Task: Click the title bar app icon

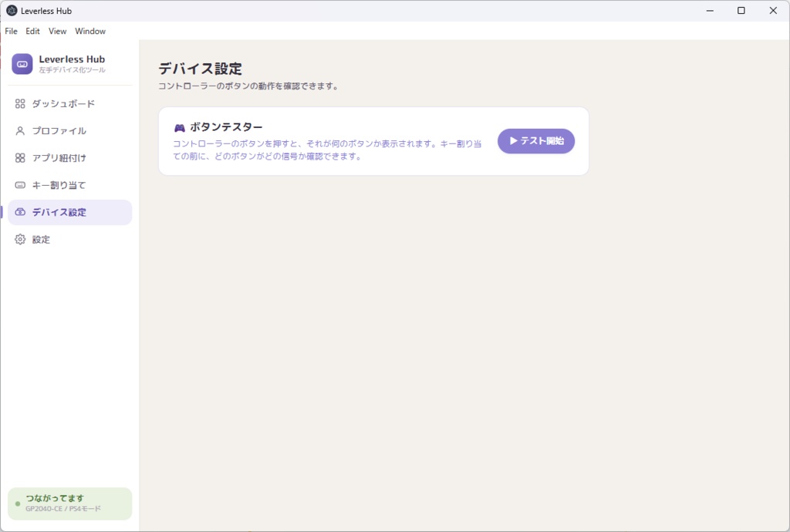Action: coord(11,11)
